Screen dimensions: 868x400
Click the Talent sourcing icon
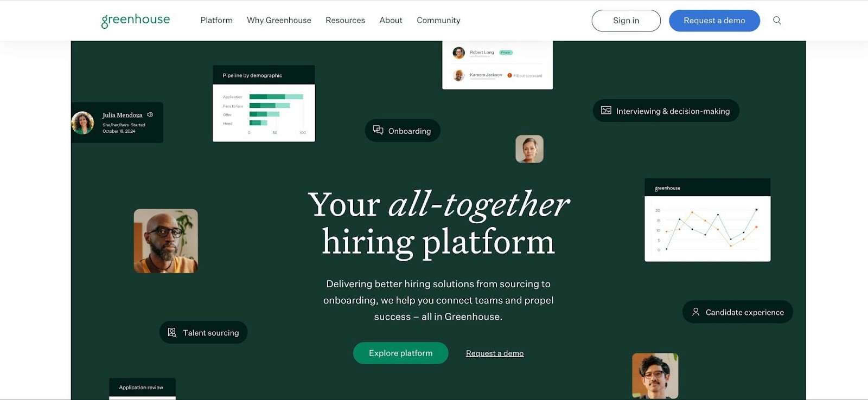pos(172,332)
